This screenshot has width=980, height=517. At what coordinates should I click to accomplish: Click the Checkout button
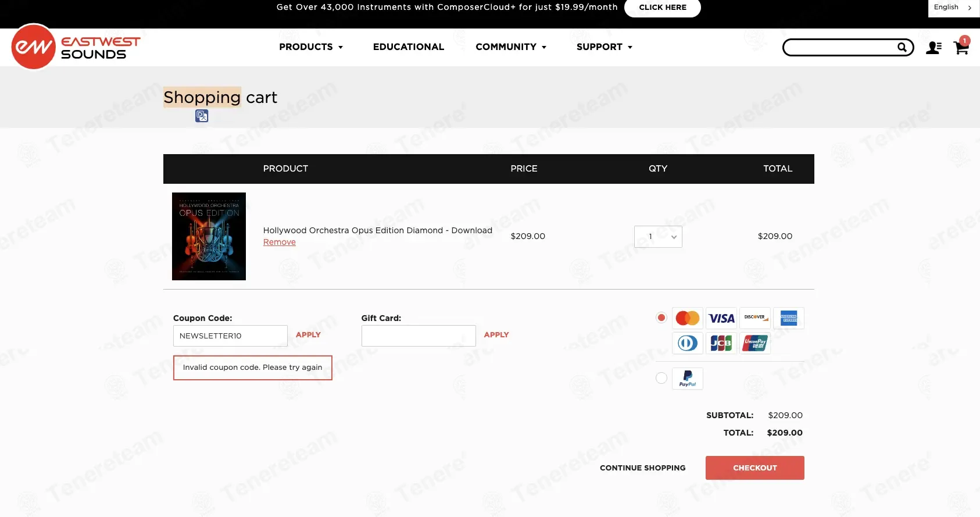coord(755,468)
